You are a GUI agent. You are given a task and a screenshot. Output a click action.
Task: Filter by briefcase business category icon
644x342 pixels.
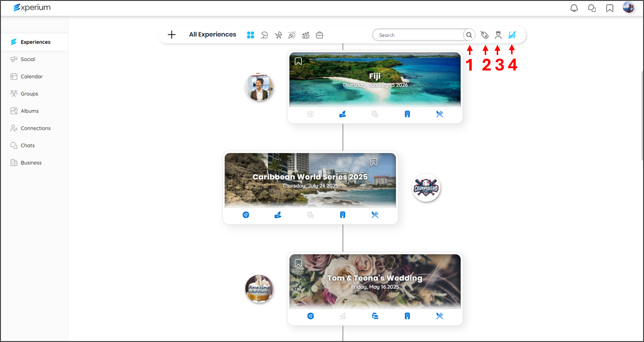point(319,35)
